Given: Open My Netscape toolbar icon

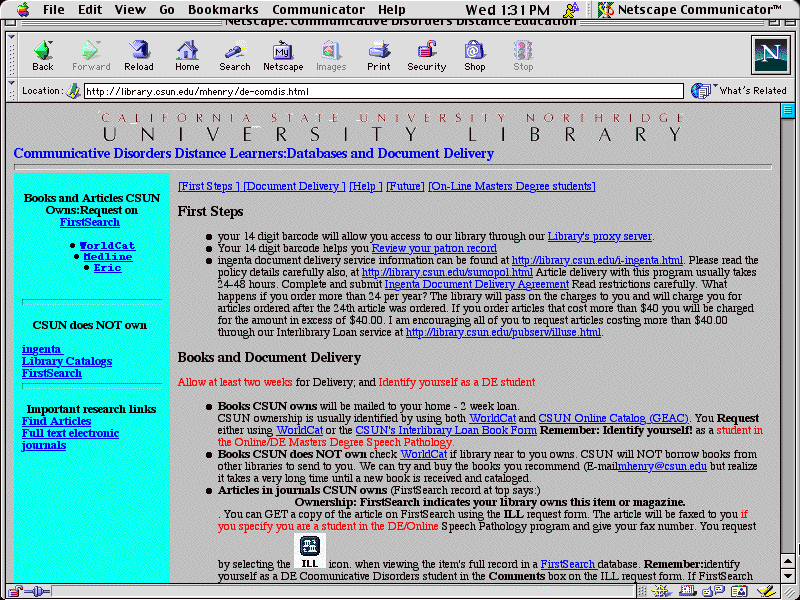Looking at the screenshot, I should [283, 55].
